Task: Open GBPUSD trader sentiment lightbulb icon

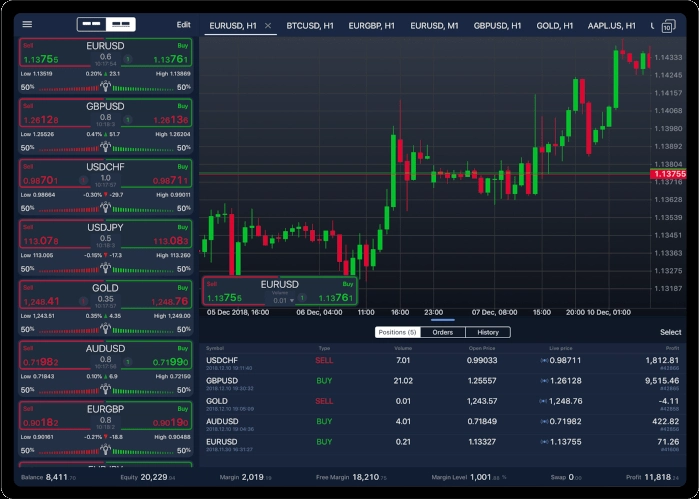Action: [x=106, y=147]
